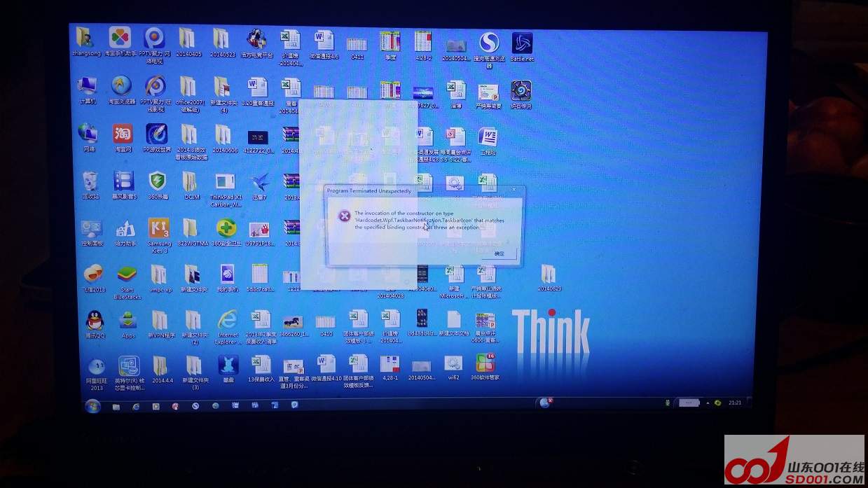Viewport: 868px width, 488px height.
Task: Select the 20140629 folder on the right
Action: [549, 274]
